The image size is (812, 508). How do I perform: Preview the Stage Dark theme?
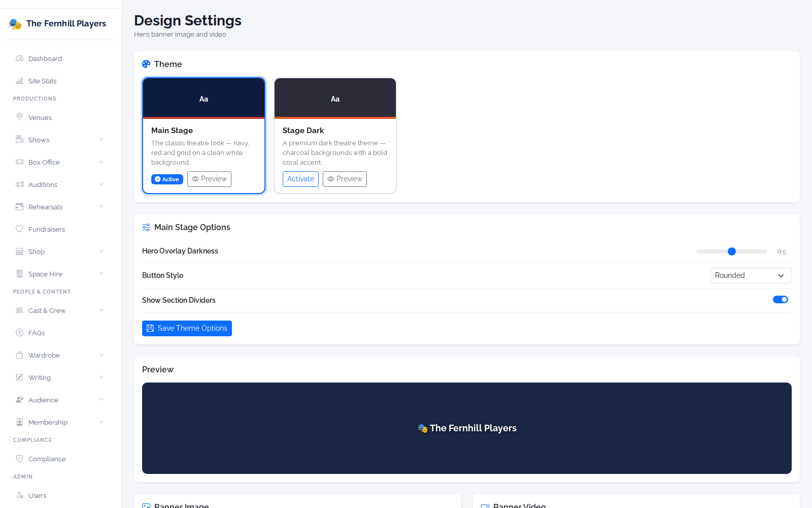tap(345, 179)
